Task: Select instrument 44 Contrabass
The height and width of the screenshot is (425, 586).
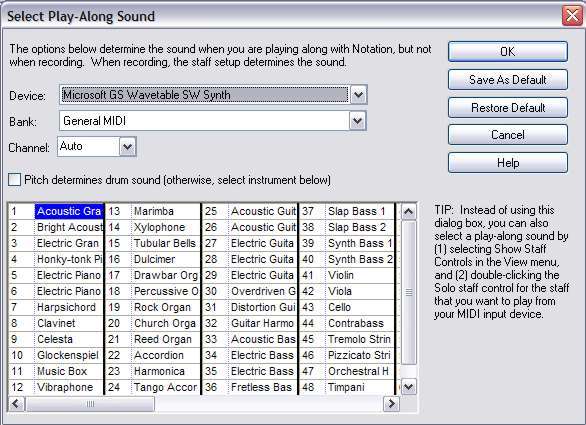Action: click(x=360, y=323)
